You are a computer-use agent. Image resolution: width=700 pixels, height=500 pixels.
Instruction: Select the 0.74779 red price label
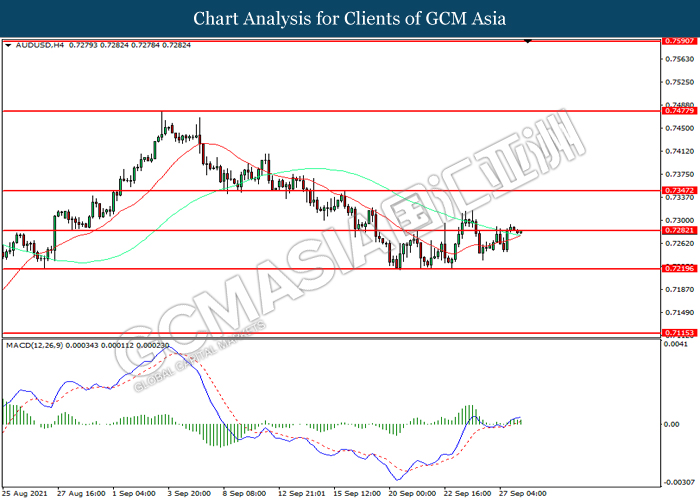(x=679, y=110)
